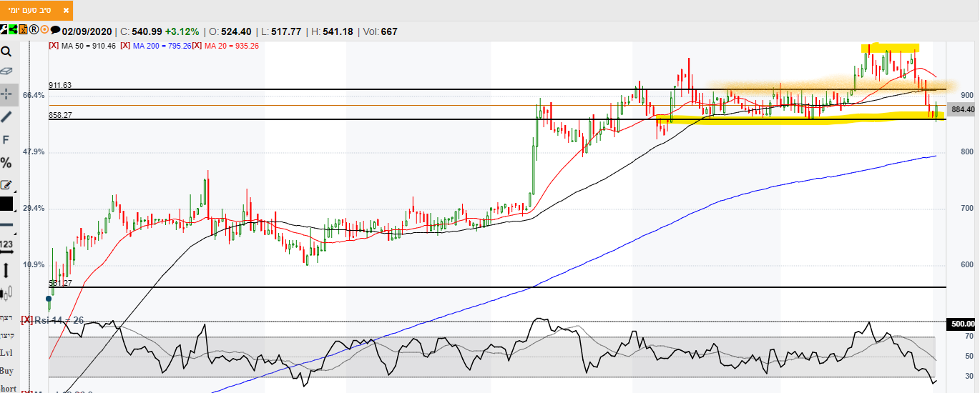This screenshot has height=393, width=980.
Task: Click the Short marker tool
Action: [6, 388]
